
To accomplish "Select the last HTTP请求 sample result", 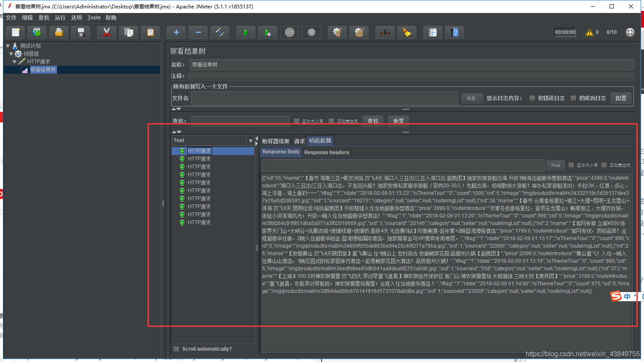I will click(x=199, y=222).
